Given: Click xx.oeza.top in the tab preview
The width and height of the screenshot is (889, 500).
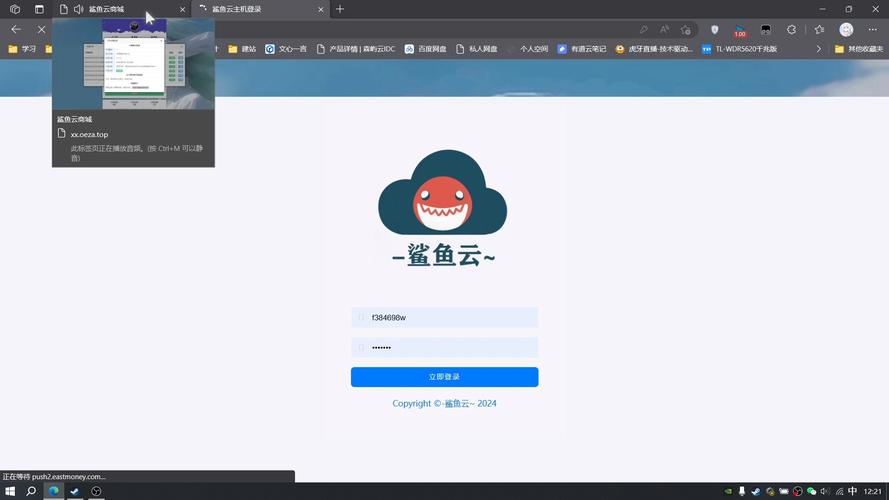Looking at the screenshot, I should (x=89, y=134).
